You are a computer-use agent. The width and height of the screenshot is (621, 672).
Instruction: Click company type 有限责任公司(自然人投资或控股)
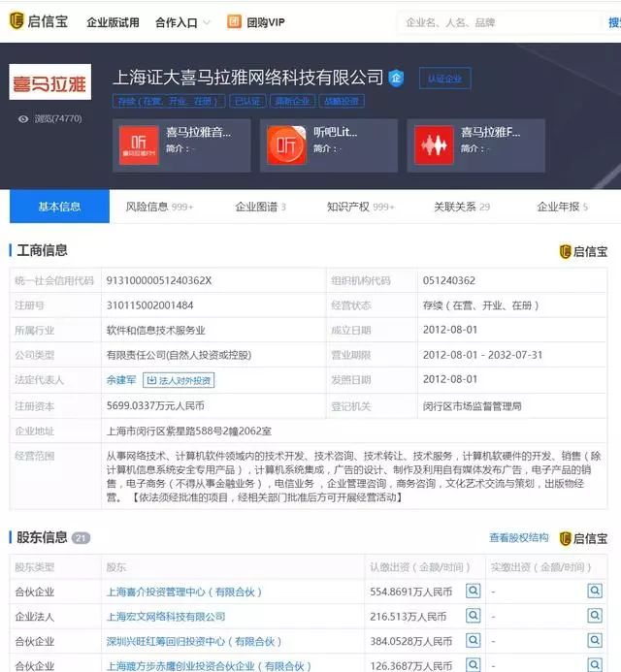pos(179,355)
